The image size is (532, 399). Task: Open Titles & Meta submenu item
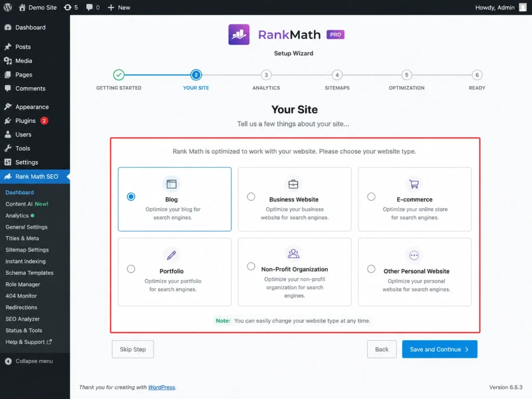[x=22, y=238]
